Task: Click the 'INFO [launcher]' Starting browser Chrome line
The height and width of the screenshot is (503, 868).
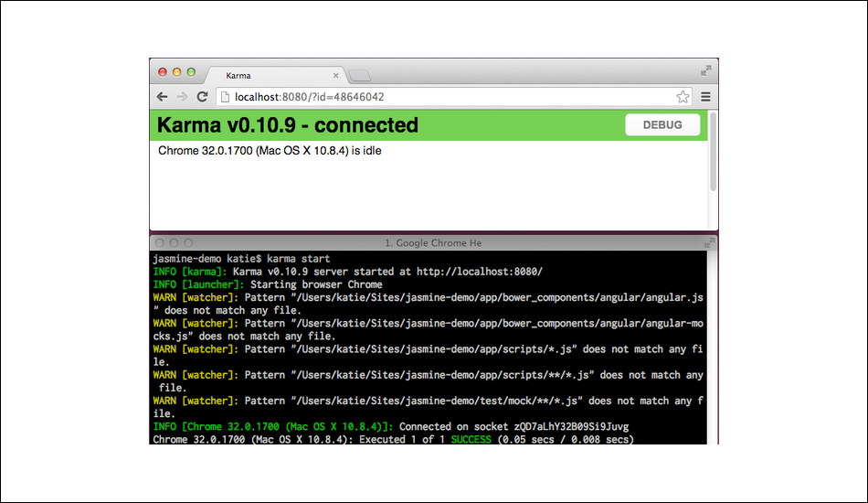Action: click(268, 284)
